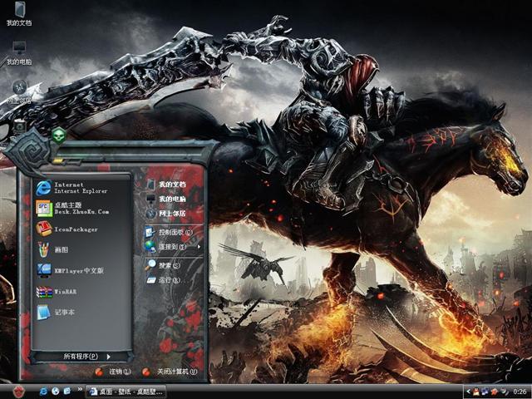Expand 所有程序(P) all programs list
The height and width of the screenshot is (399, 532).
coord(81,357)
